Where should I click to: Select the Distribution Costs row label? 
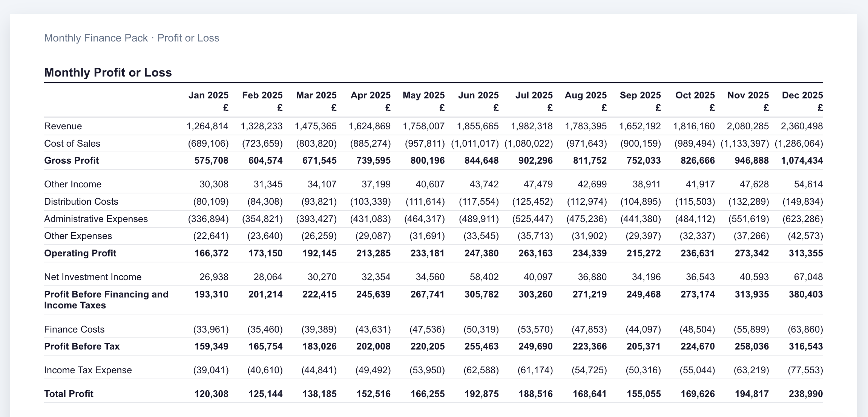[81, 201]
